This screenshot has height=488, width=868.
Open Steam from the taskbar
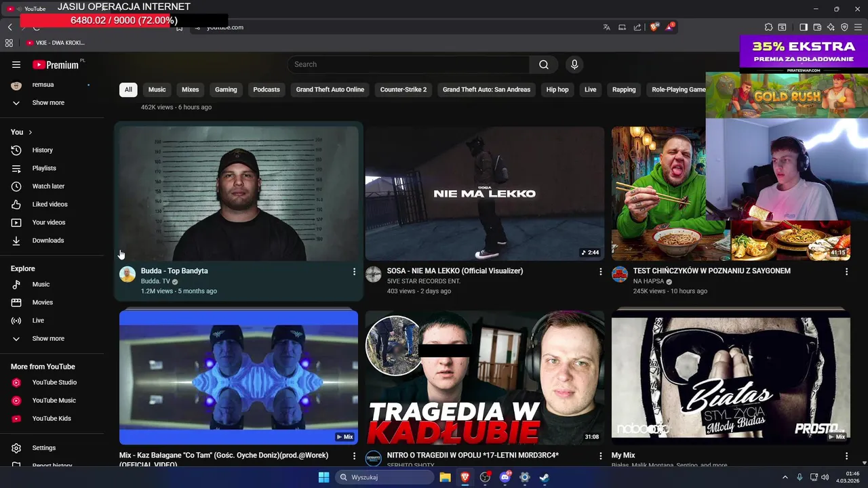point(545,477)
